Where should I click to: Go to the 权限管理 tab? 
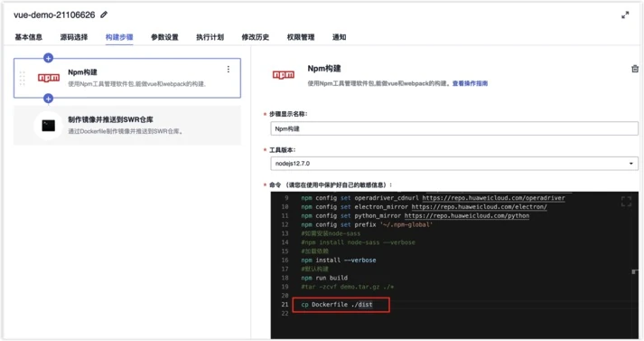(301, 37)
